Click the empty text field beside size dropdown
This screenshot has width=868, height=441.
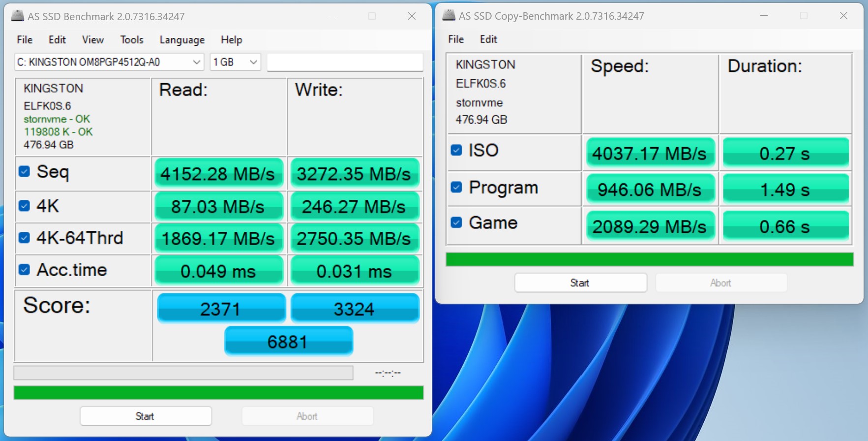(345, 62)
